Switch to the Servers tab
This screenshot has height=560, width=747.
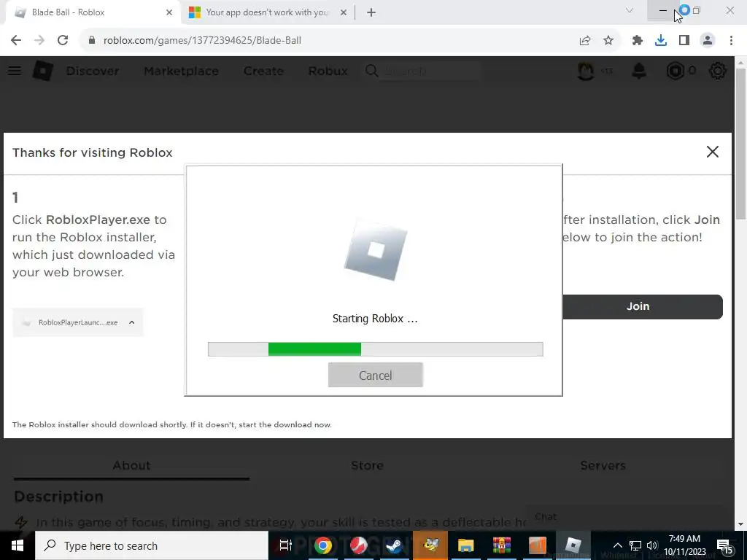603,465
